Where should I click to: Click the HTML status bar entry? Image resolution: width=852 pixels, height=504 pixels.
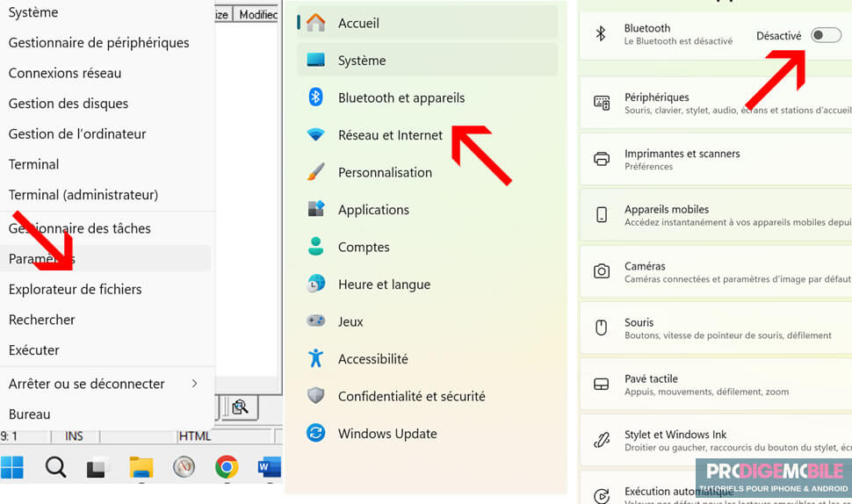(x=194, y=436)
